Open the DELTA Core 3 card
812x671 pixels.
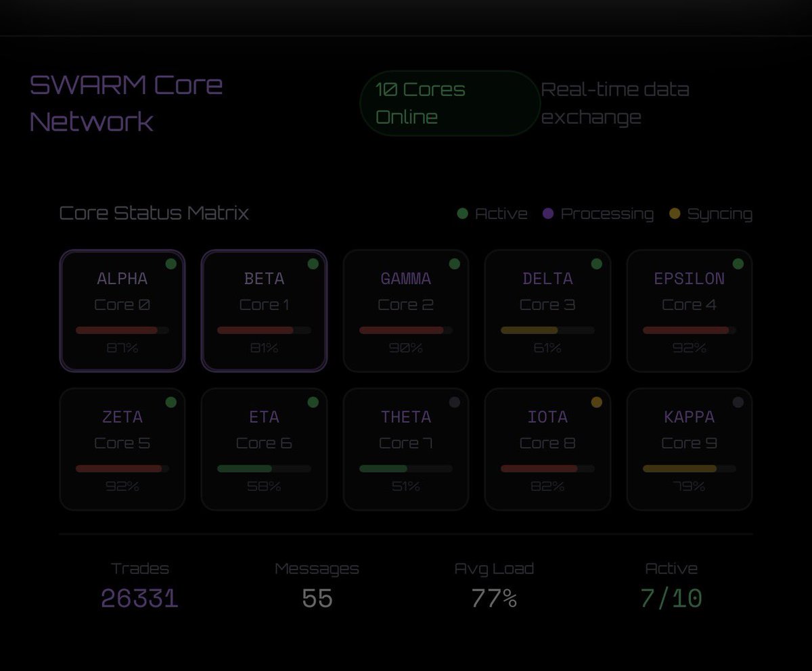point(548,311)
